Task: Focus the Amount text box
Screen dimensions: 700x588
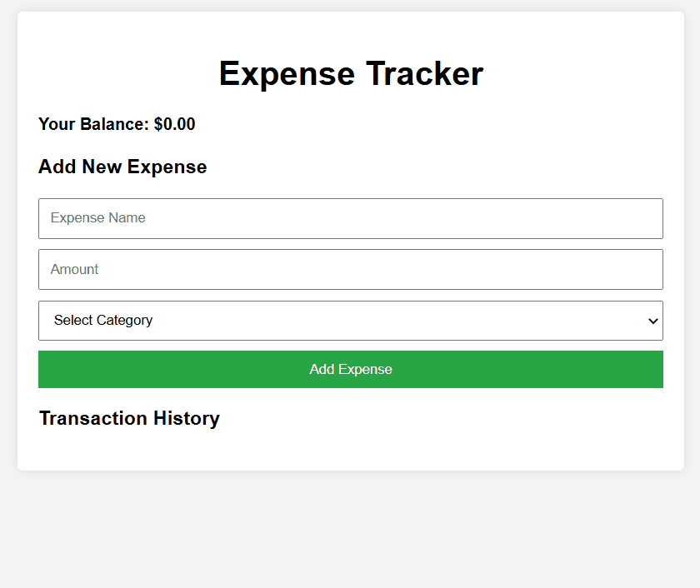Action: [350, 269]
